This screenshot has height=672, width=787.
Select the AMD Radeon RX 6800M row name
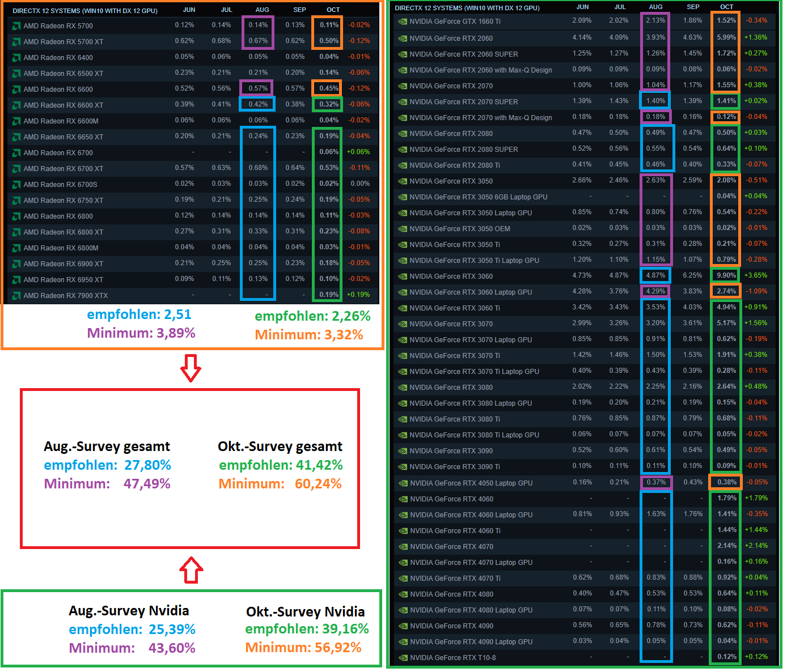61,248
